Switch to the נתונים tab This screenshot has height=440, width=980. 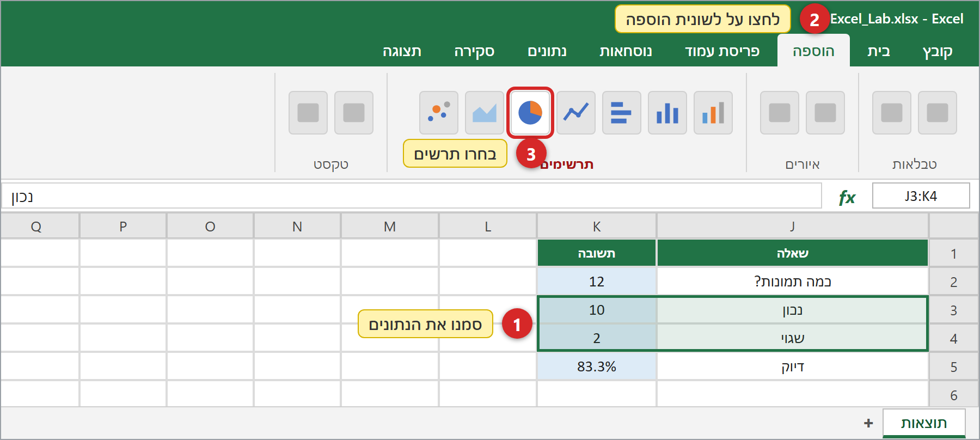pos(547,51)
